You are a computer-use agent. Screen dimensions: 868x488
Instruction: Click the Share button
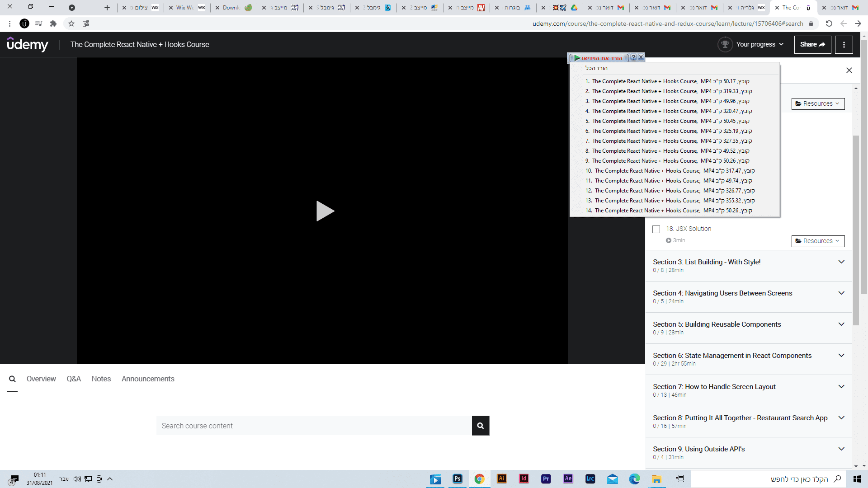click(812, 45)
